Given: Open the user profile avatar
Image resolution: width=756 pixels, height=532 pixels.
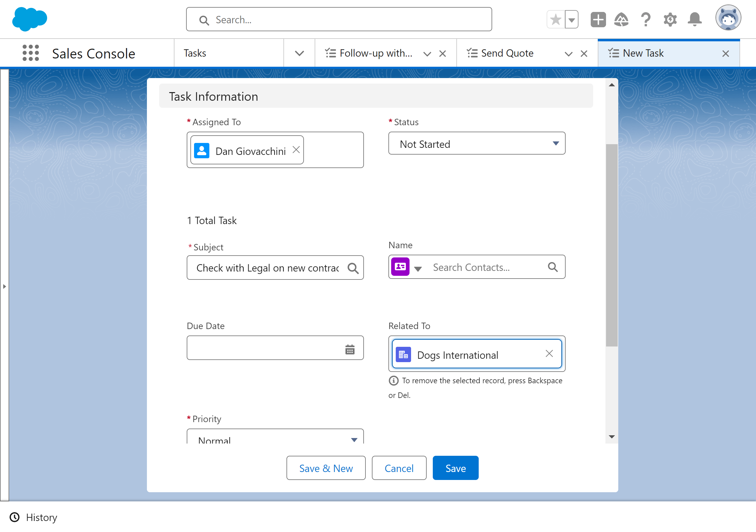Looking at the screenshot, I should click(728, 18).
